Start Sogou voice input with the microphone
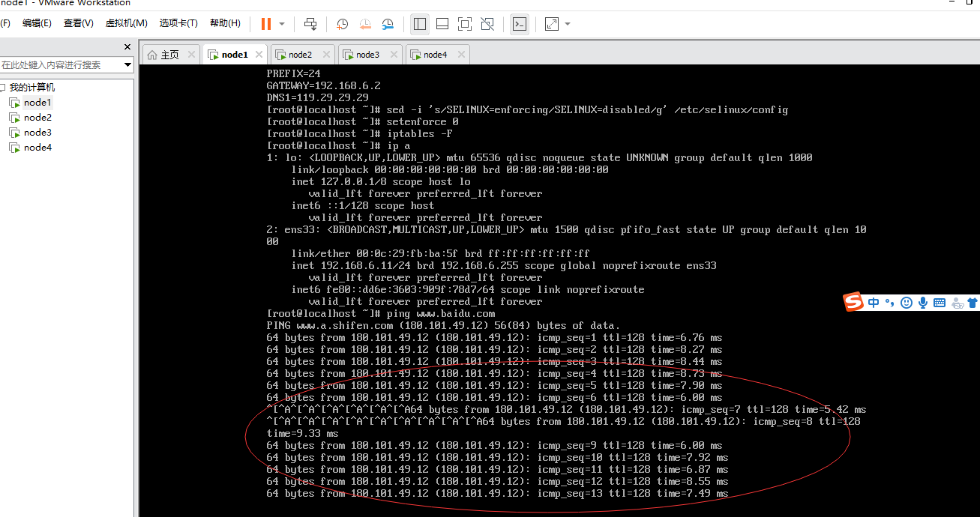 (923, 303)
